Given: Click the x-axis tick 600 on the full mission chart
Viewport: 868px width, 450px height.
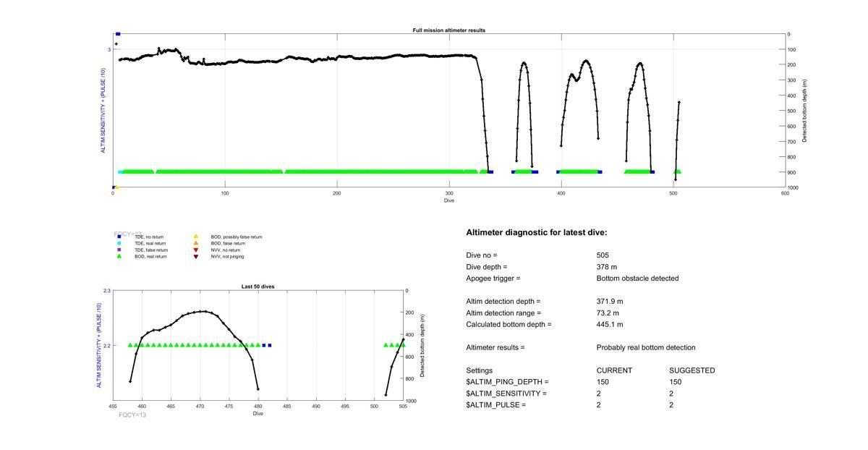Looking at the screenshot, I should (x=786, y=193).
